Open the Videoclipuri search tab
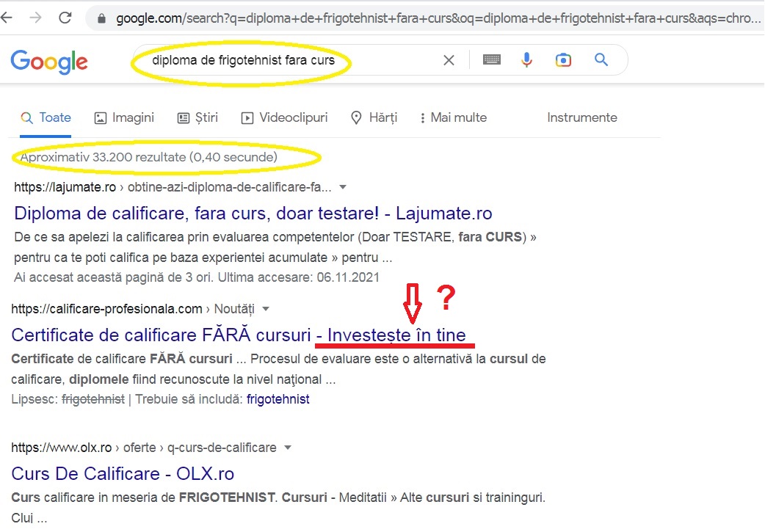 pyautogui.click(x=287, y=117)
